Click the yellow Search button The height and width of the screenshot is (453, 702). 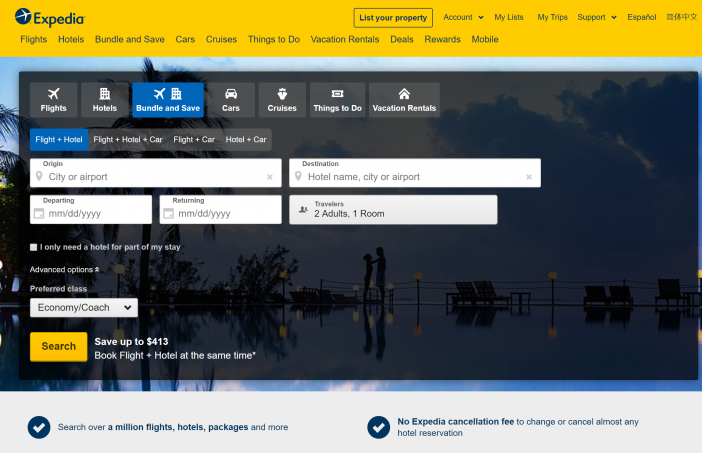click(59, 346)
